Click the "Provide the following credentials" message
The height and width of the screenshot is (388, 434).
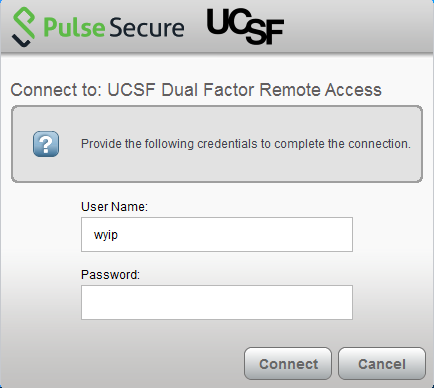click(x=169, y=144)
